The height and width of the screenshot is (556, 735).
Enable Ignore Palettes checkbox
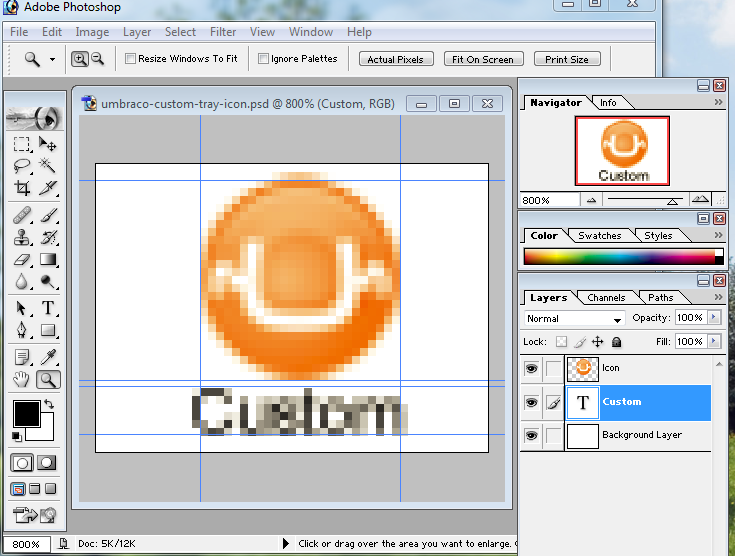(x=263, y=59)
